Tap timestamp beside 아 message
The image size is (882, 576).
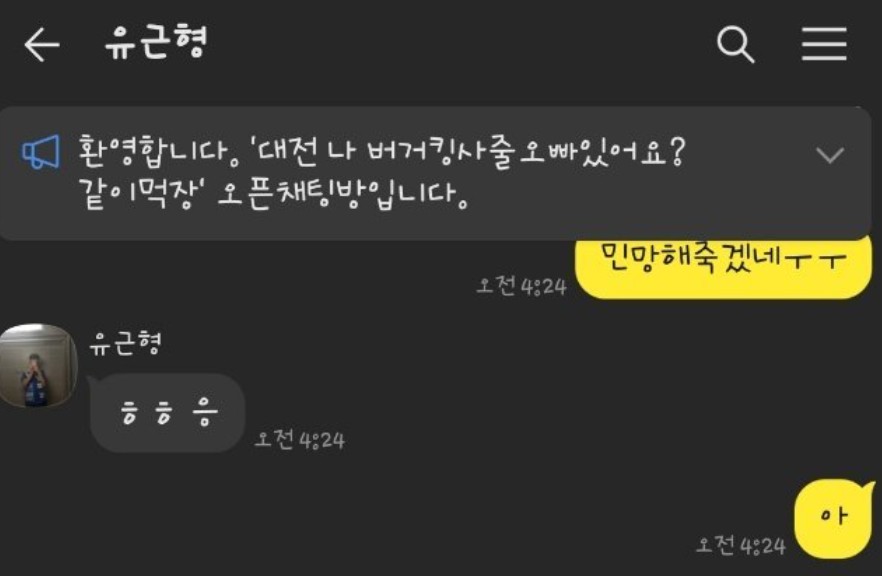(741, 545)
